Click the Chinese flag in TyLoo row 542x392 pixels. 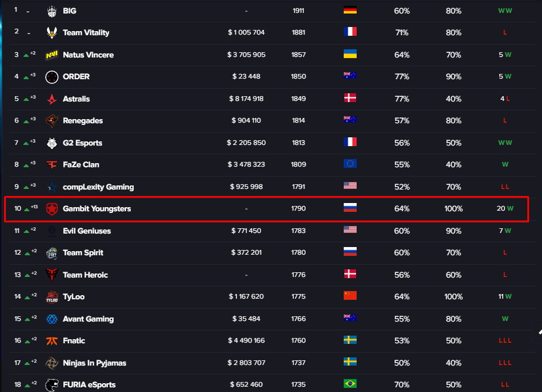point(350,296)
